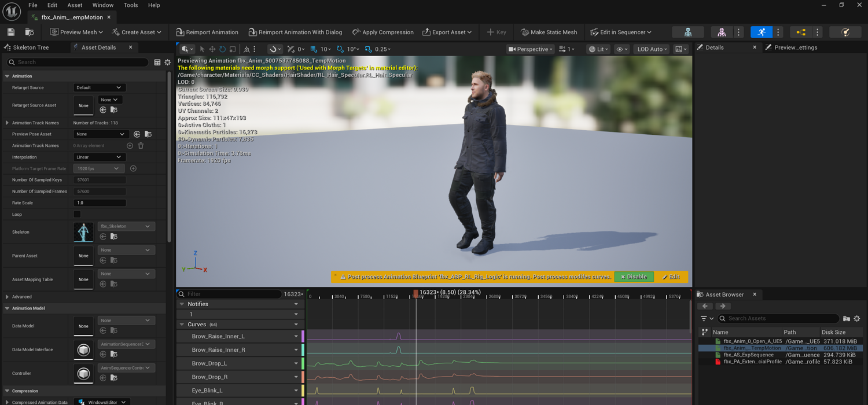Open the Preview Mesh dropdown

76,32
